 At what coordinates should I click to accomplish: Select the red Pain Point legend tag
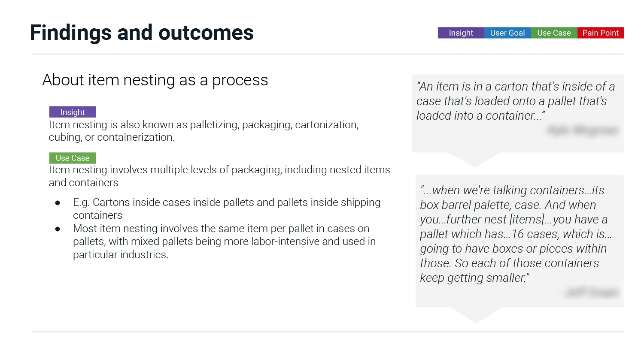600,33
